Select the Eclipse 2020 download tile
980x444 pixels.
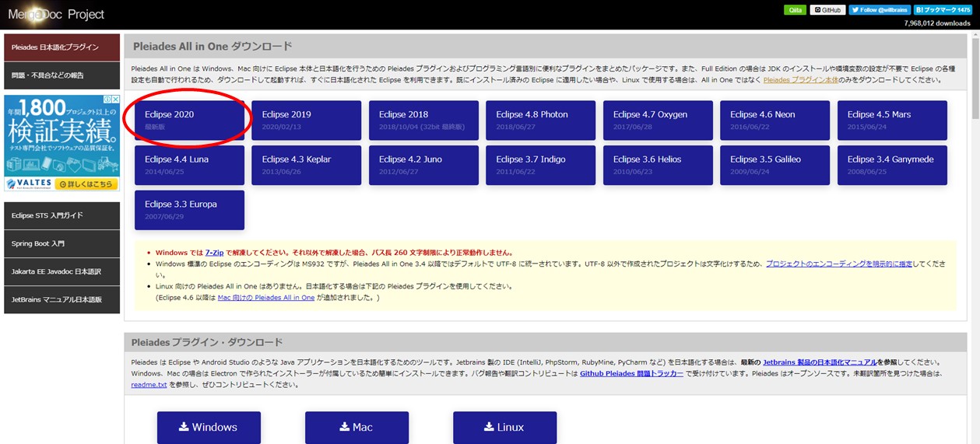189,120
